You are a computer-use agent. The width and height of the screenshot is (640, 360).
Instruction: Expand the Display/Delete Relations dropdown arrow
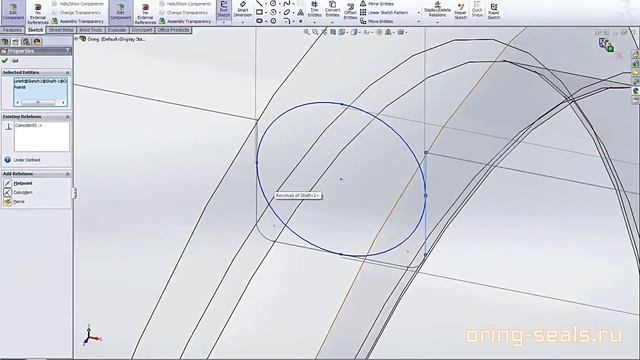point(437,22)
